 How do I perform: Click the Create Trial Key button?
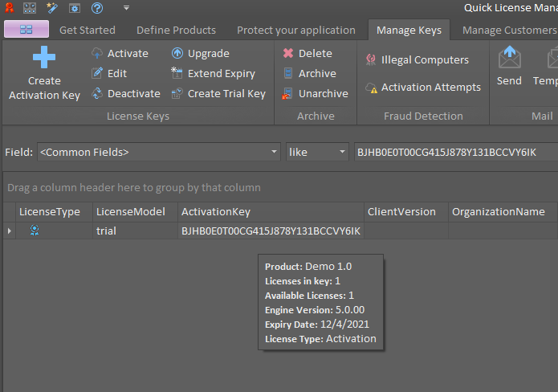[x=218, y=94]
